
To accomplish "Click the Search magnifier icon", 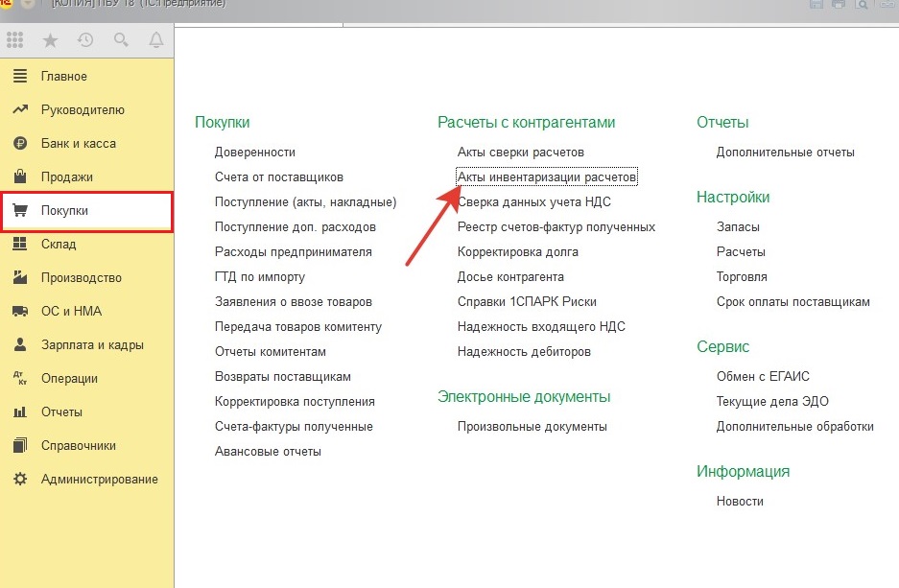I will [x=121, y=40].
